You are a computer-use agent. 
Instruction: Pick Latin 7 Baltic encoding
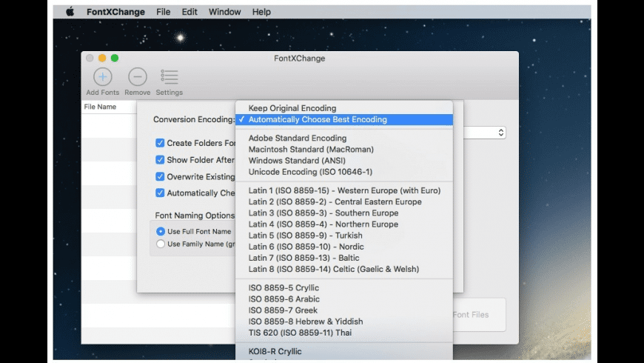click(x=344, y=258)
